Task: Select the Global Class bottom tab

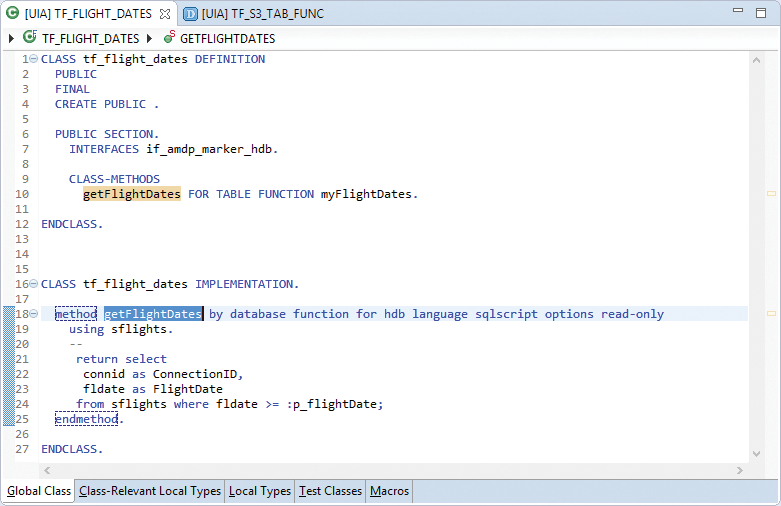Action: pyautogui.click(x=39, y=491)
